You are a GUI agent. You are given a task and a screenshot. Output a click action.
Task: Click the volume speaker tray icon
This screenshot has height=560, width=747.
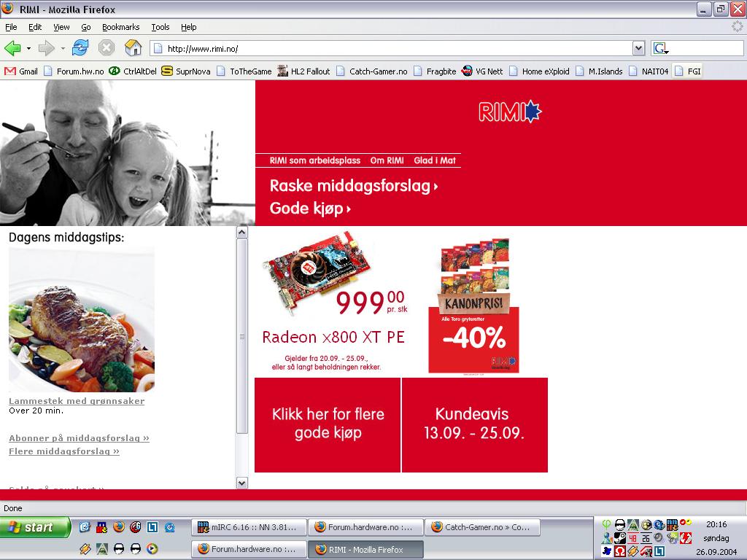coord(659,537)
